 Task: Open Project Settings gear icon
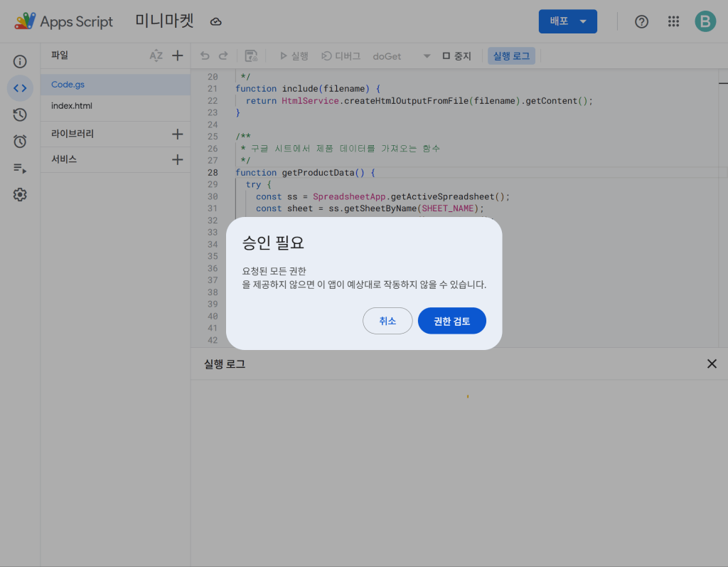tap(20, 195)
